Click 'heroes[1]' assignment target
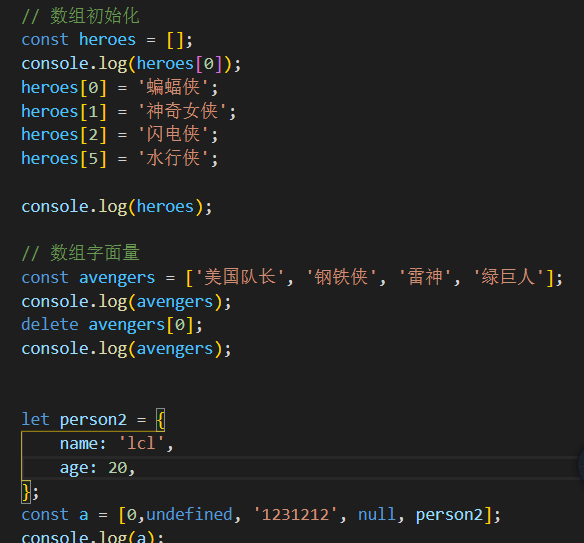584x543 pixels. click(64, 111)
